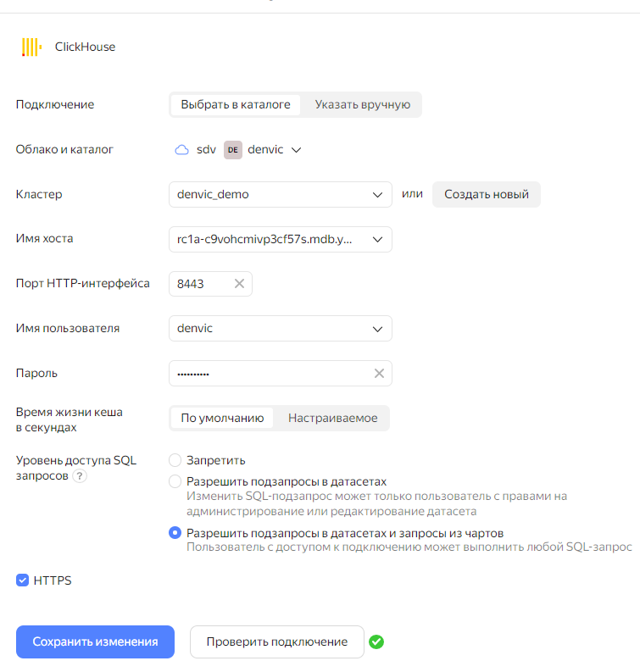Viewport: 640px width, 672px height.
Task: Click the DE folder badge icon
Action: coord(232,150)
